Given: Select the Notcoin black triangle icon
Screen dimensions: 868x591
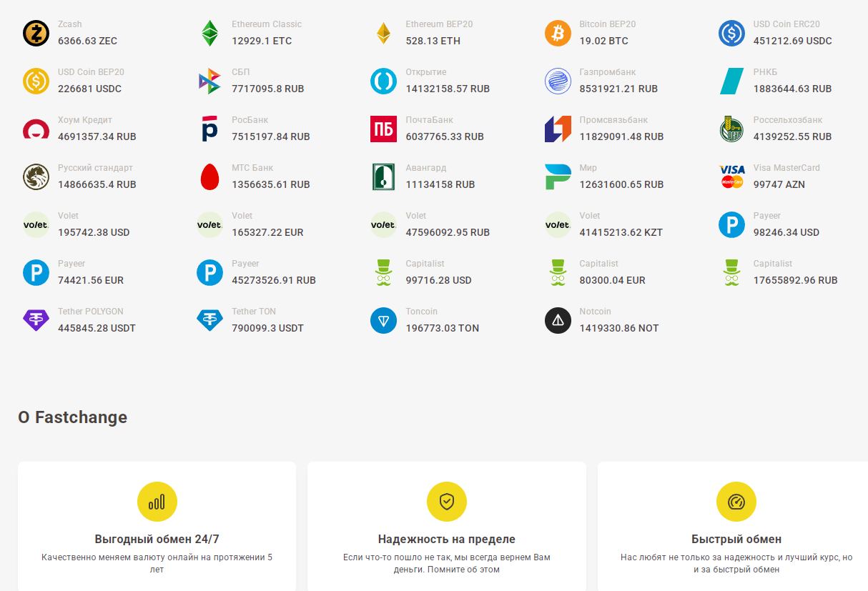Looking at the screenshot, I should (558, 320).
